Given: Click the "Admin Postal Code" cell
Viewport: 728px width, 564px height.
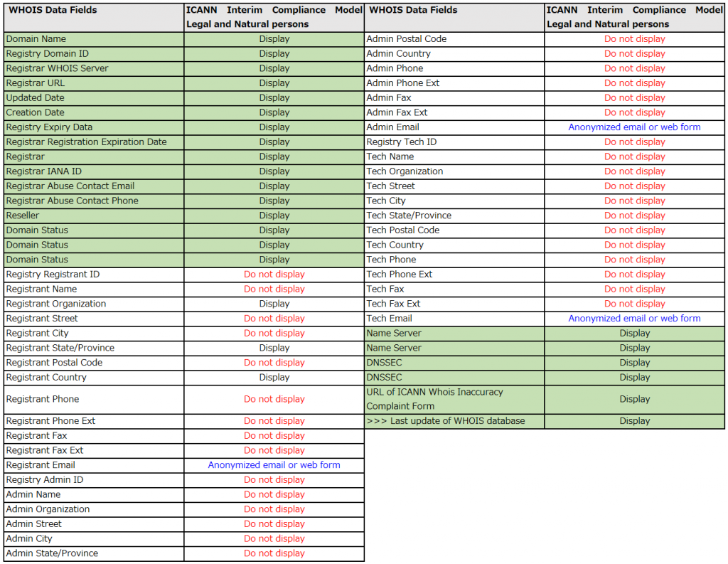Looking at the screenshot, I should click(454, 39).
